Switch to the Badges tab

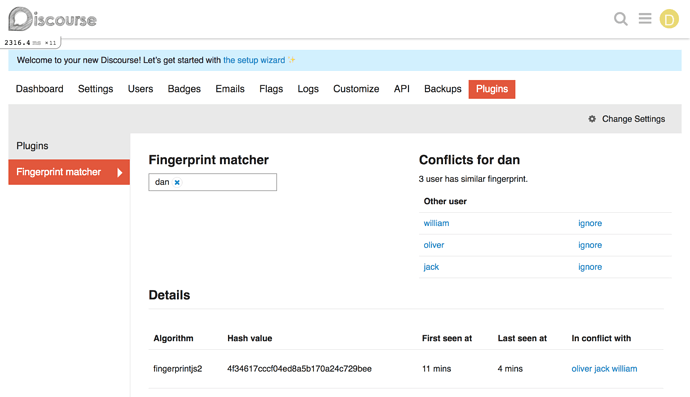(184, 89)
